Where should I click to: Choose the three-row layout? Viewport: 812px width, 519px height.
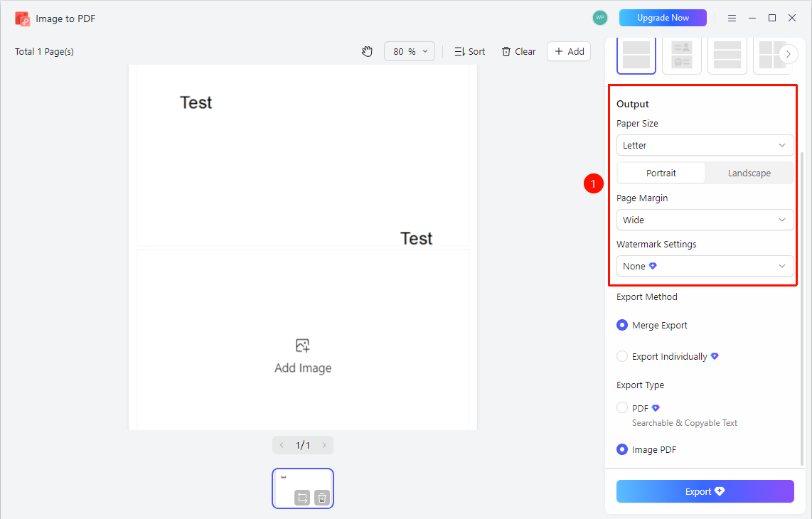coord(727,55)
